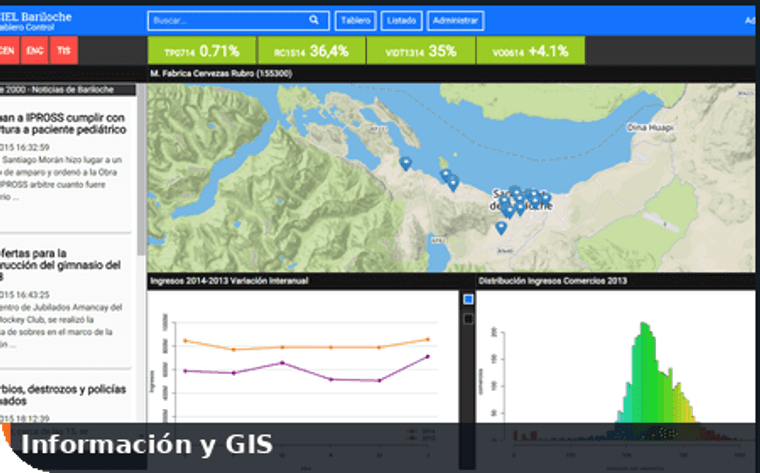Click the 16:32:59 news timestamp
This screenshot has width=760, height=473.
click(x=25, y=147)
